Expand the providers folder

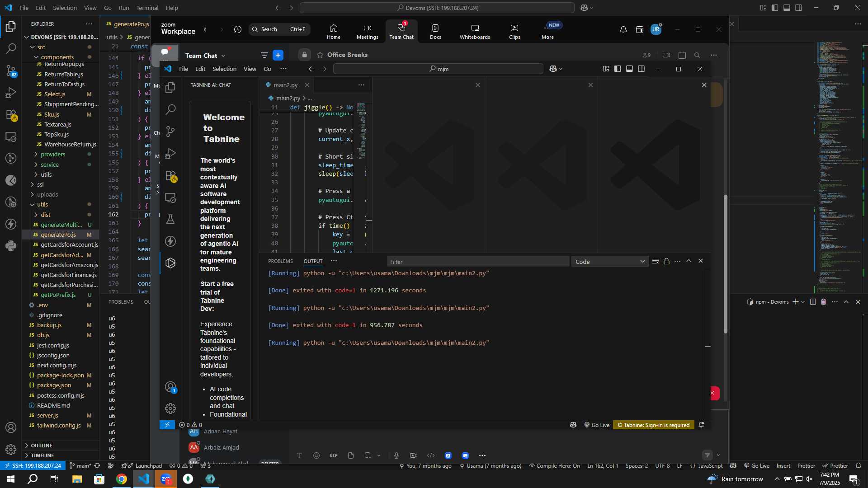coord(53,155)
